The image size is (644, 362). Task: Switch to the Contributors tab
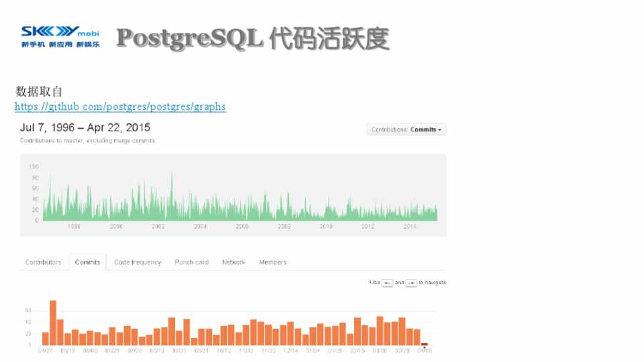pos(43,262)
